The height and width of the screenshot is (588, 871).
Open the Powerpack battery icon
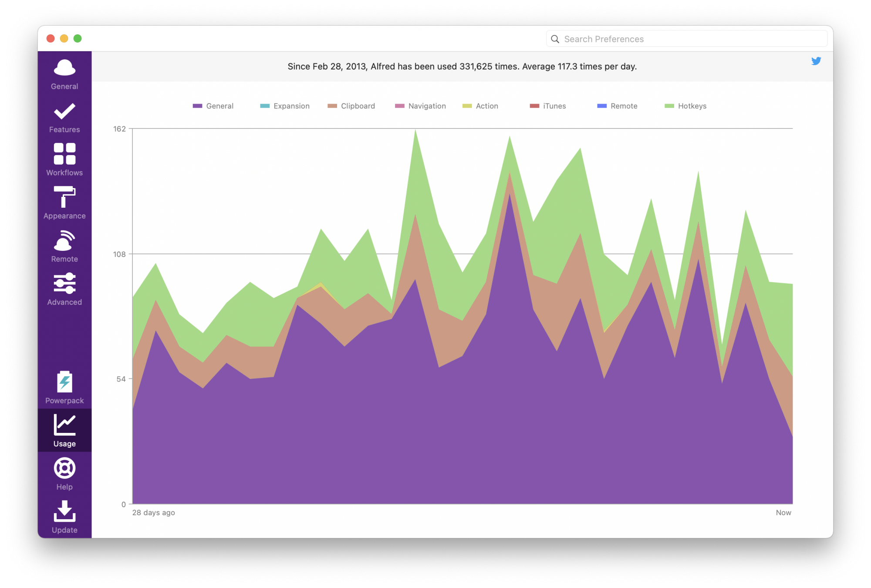64,382
